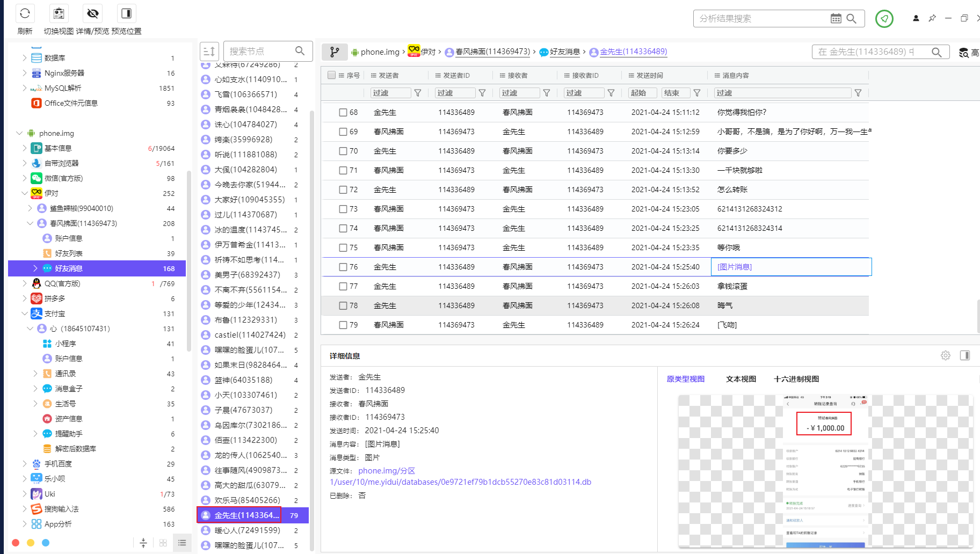The image size is (980, 554).
Task: Click the 搜索节点 search field
Action: pos(260,52)
